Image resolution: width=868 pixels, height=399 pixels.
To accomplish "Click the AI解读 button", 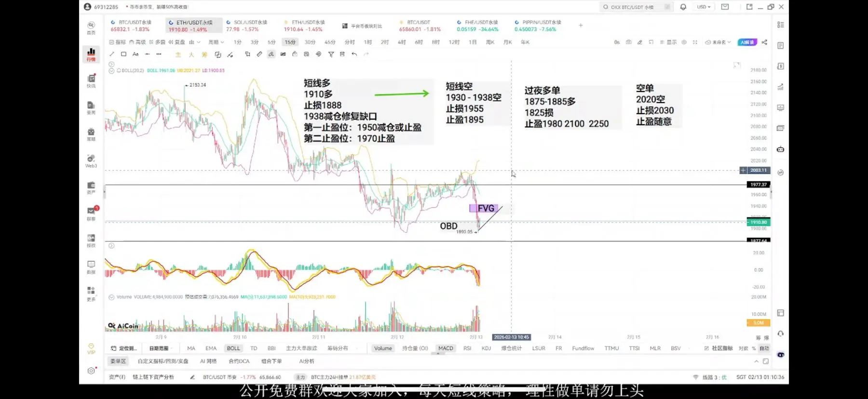I will tap(747, 42).
